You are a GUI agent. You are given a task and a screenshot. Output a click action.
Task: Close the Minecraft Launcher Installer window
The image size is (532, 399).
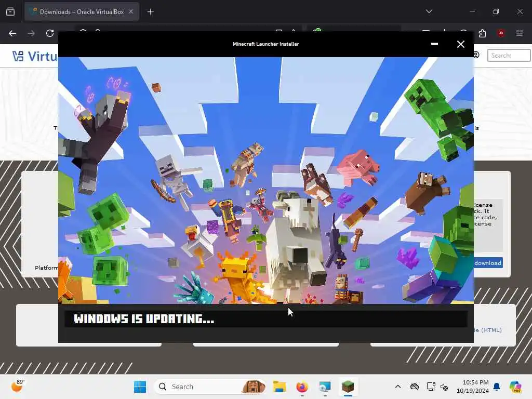click(460, 44)
